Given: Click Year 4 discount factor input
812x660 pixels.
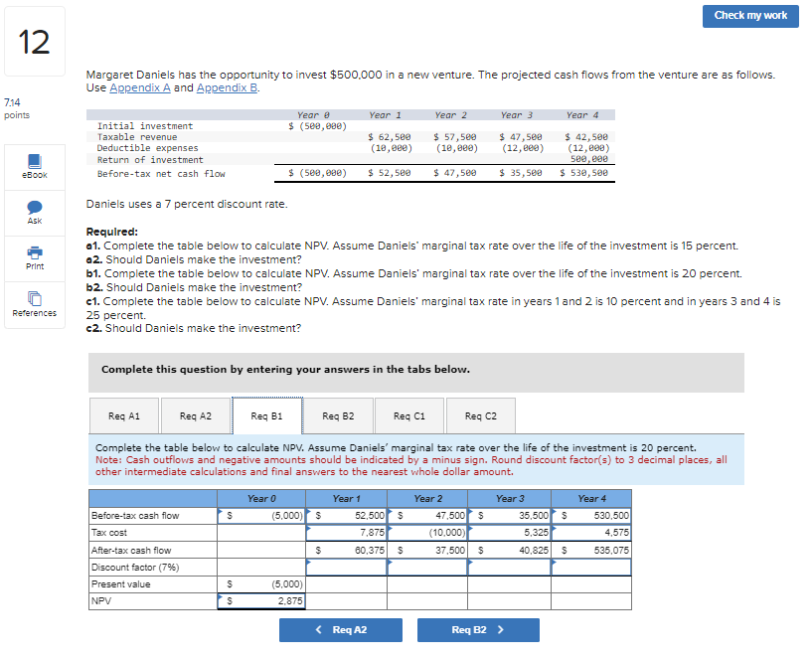Looking at the screenshot, I should pos(591,568).
